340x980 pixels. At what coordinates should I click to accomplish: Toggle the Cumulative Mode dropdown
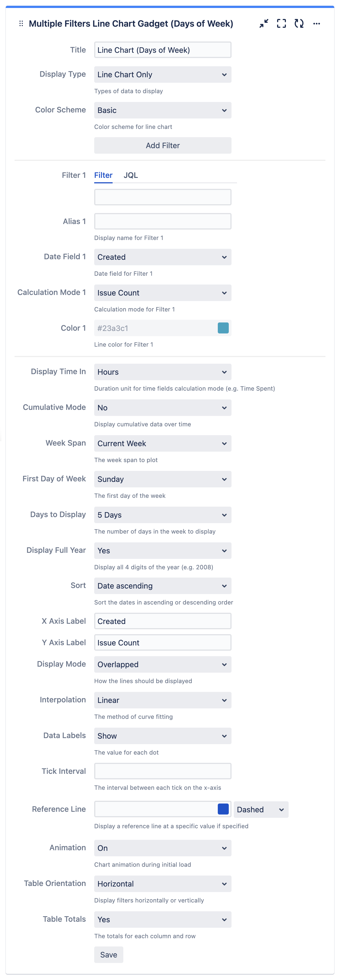163,408
